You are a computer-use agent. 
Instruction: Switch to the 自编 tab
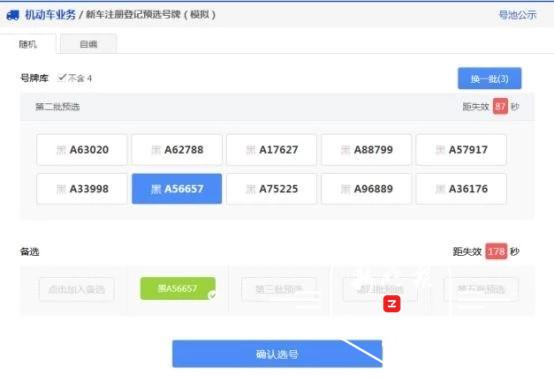click(88, 44)
